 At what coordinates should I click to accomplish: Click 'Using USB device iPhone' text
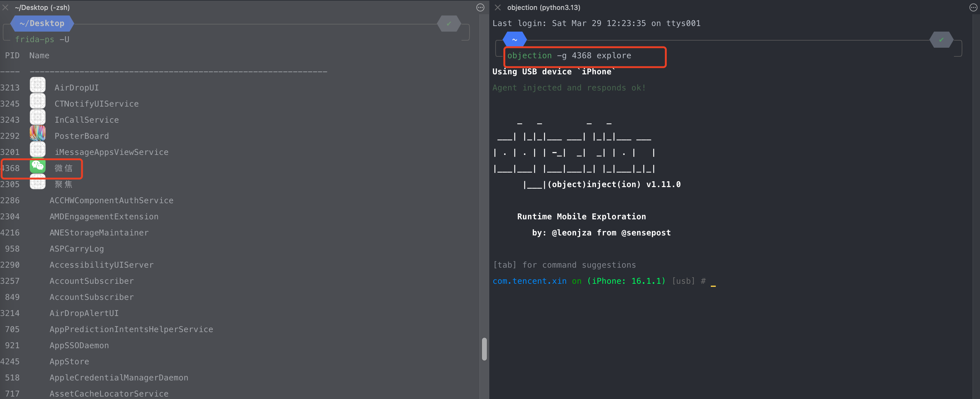click(x=554, y=72)
